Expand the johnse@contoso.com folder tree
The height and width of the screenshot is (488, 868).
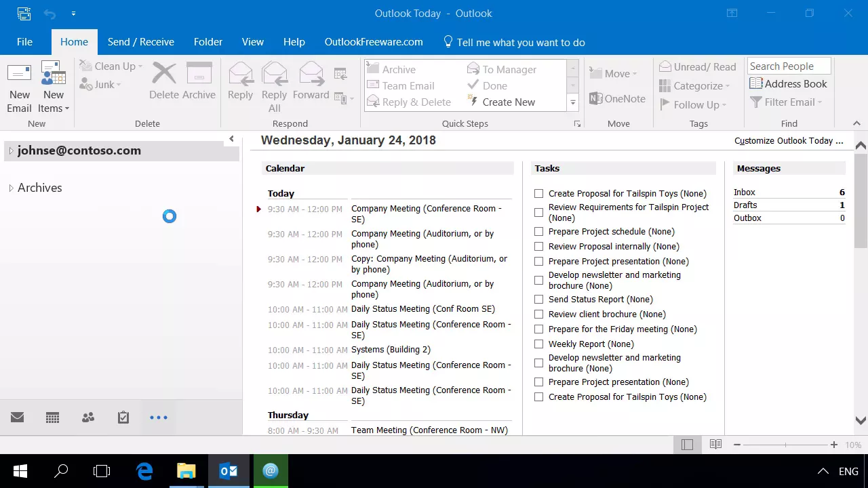tap(11, 151)
